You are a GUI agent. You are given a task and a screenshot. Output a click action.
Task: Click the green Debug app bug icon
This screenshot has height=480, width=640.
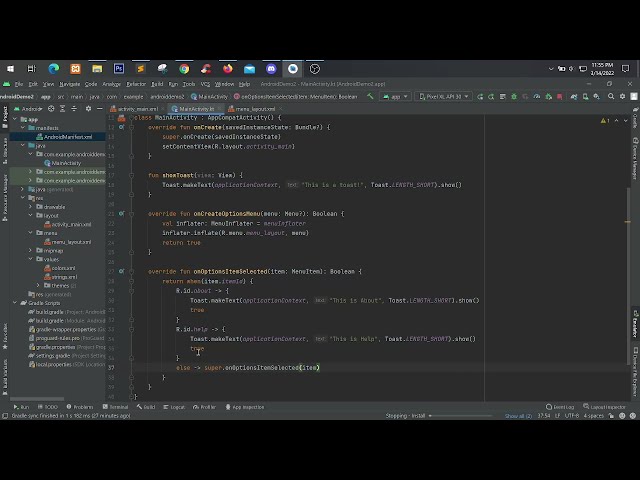tap(514, 97)
